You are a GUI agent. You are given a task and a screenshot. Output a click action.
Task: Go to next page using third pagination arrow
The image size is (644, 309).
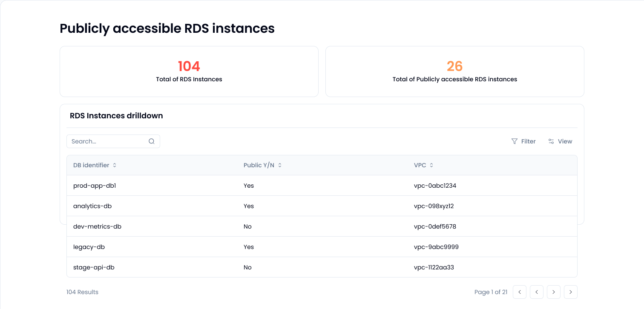[x=554, y=292]
